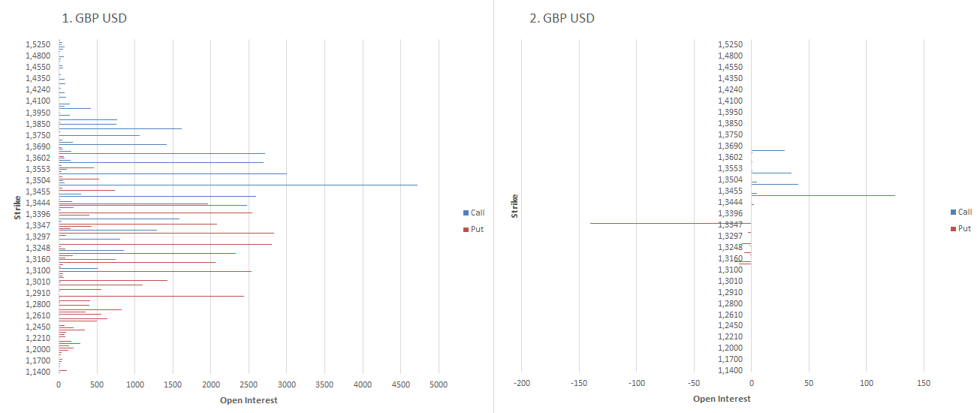Viewport: 980px width, 413px height.
Task: Click the longest blue Call bar in chart 1
Action: pos(300,185)
